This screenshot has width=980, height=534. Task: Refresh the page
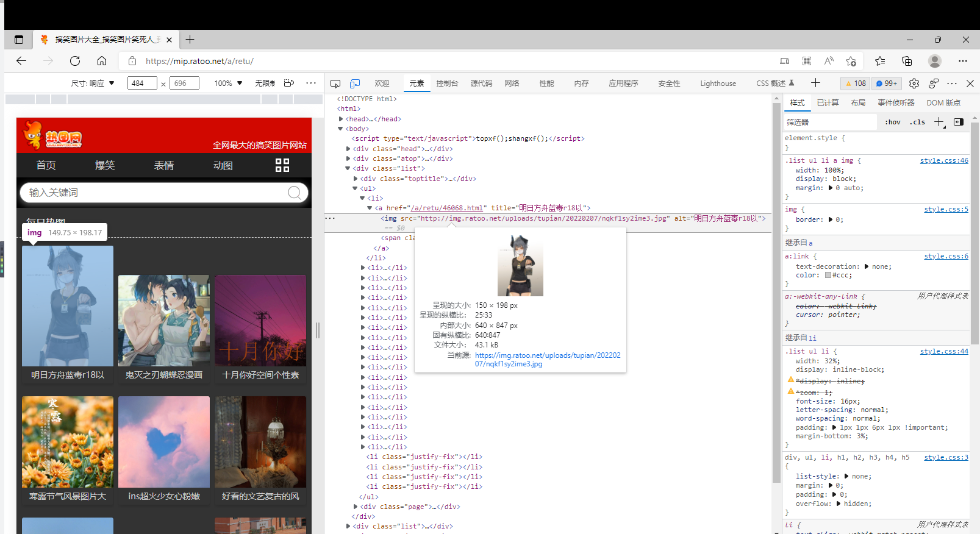coord(75,61)
